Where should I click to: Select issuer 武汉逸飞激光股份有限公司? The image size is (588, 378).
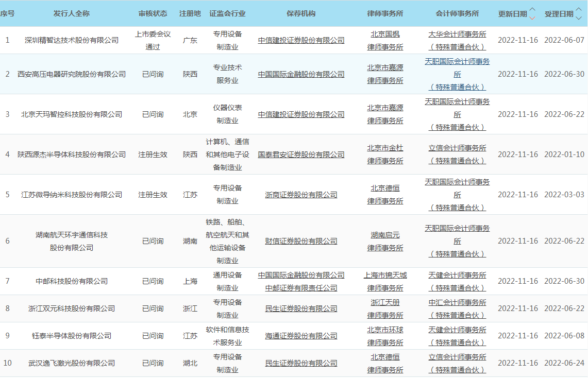tap(72, 363)
